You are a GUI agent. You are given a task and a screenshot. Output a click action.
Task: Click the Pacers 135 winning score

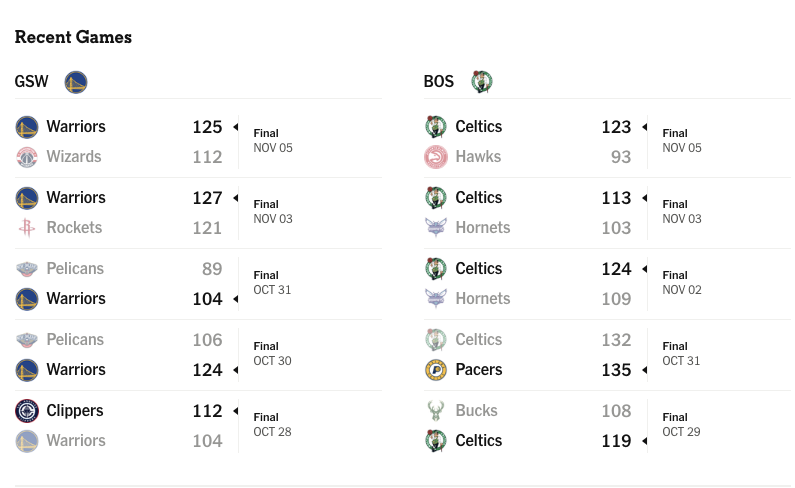(616, 370)
